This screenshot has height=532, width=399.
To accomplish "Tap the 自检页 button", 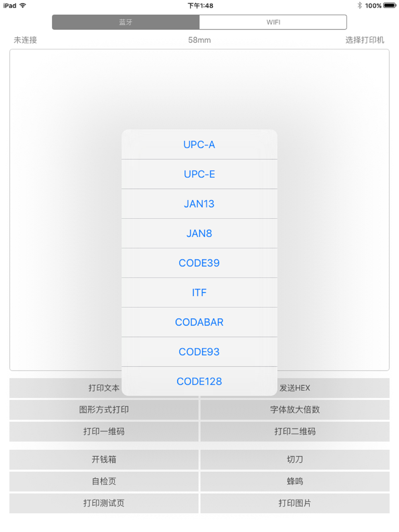I will 104,481.
